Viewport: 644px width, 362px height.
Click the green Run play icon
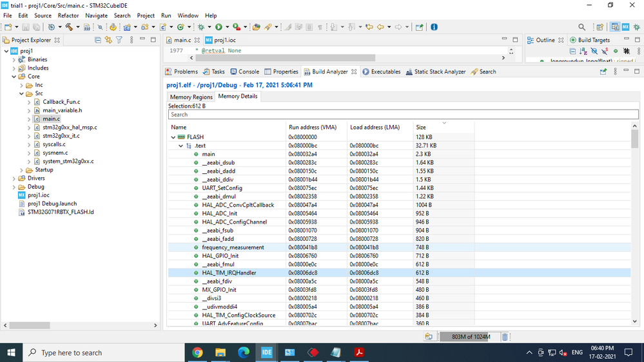coord(219,27)
